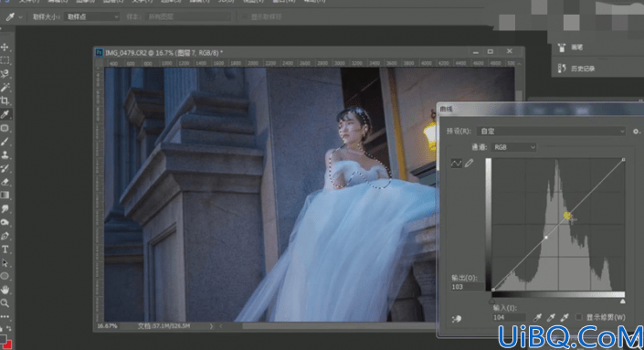The width and height of the screenshot is (644, 350).
Task: Click the 16.67% zoom level field
Action: coord(107,326)
